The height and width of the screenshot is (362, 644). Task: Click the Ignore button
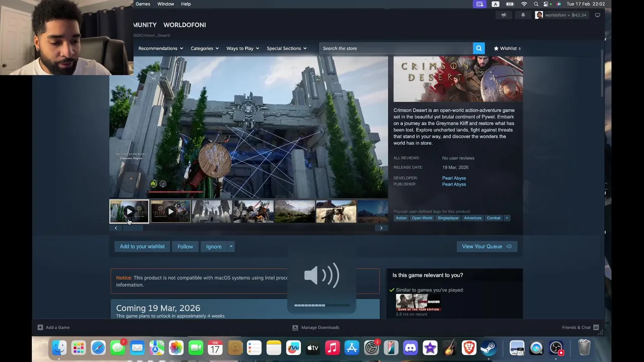coord(213,246)
